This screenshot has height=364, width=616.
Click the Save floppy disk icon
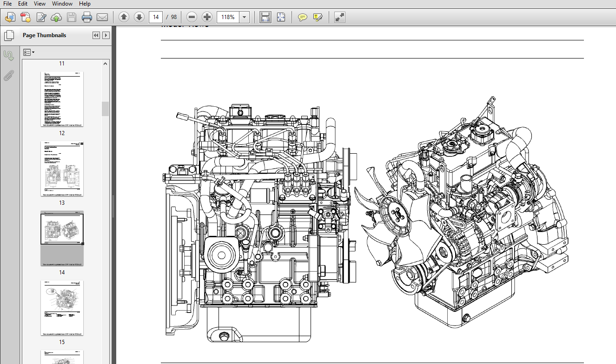[72, 18]
